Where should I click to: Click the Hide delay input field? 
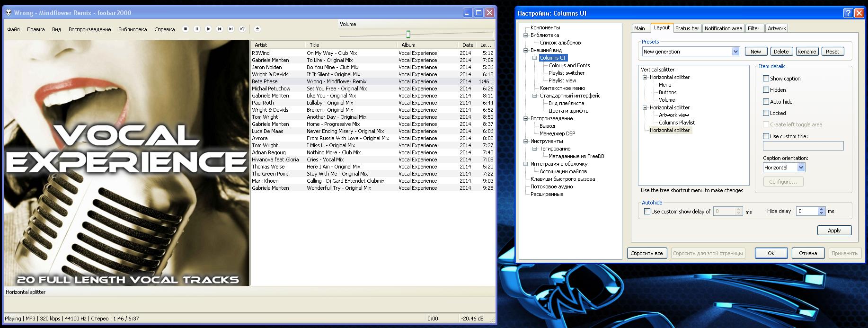807,211
